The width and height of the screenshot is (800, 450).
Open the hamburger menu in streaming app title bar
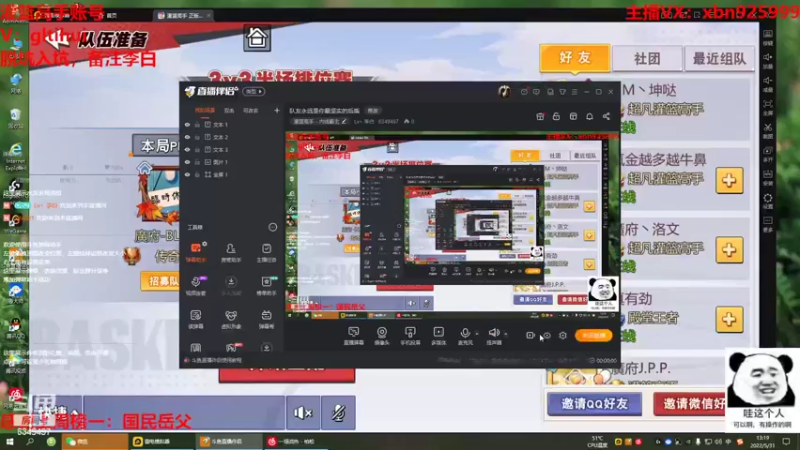(574, 92)
